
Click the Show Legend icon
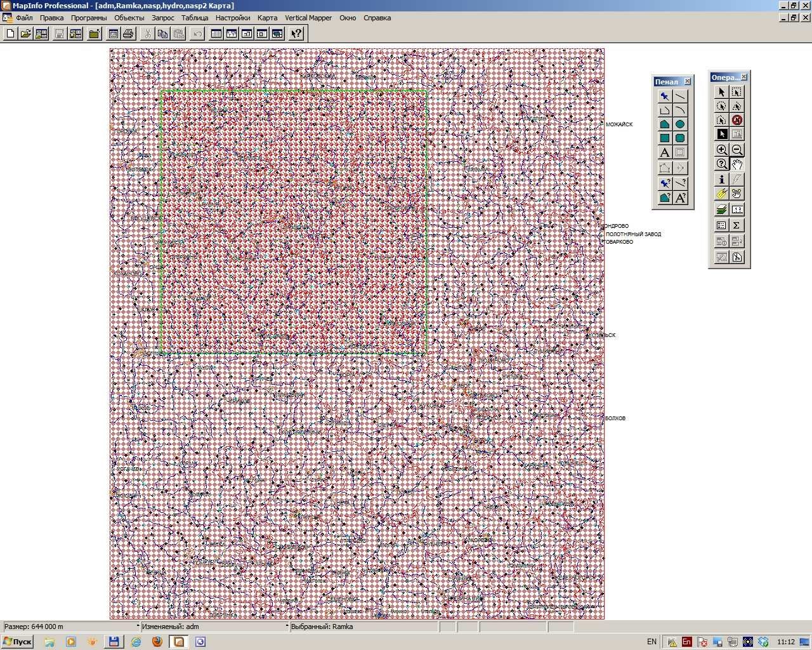[x=721, y=225]
